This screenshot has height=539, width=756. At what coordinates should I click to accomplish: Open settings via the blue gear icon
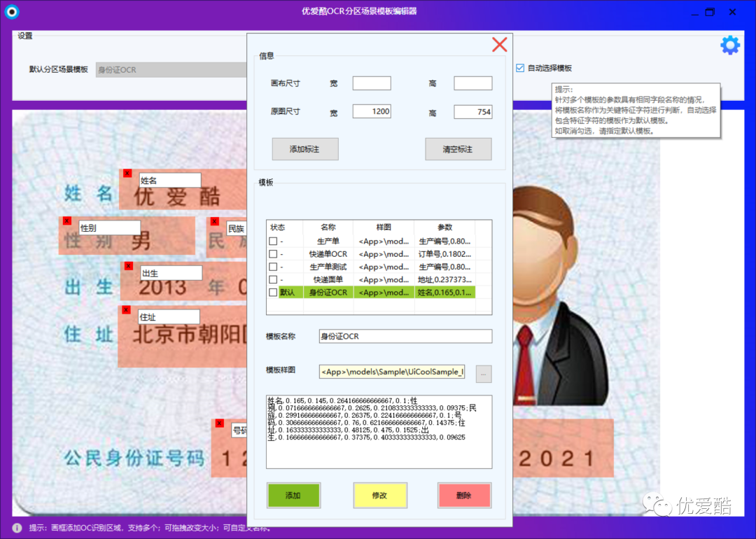(729, 44)
